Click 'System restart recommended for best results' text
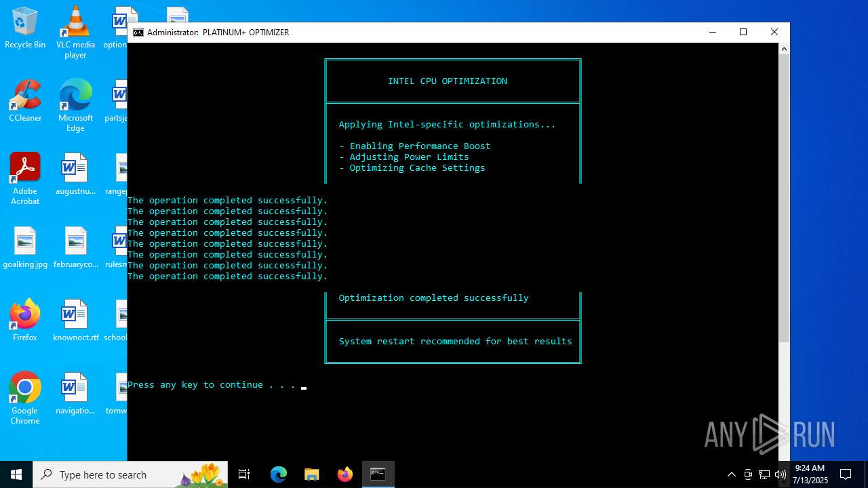The image size is (868, 488). [455, 341]
